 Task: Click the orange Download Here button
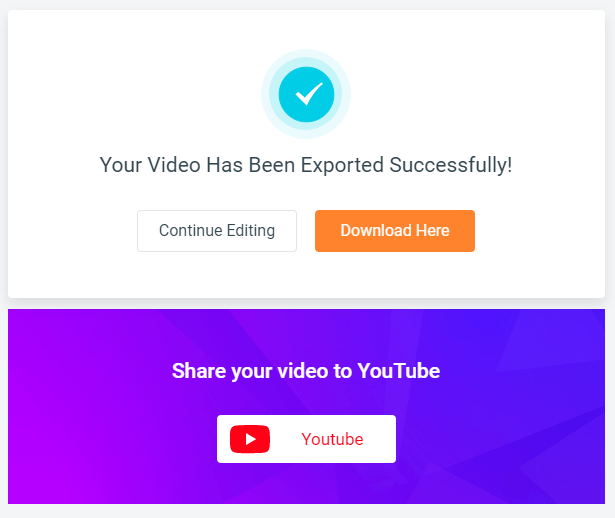coord(395,231)
